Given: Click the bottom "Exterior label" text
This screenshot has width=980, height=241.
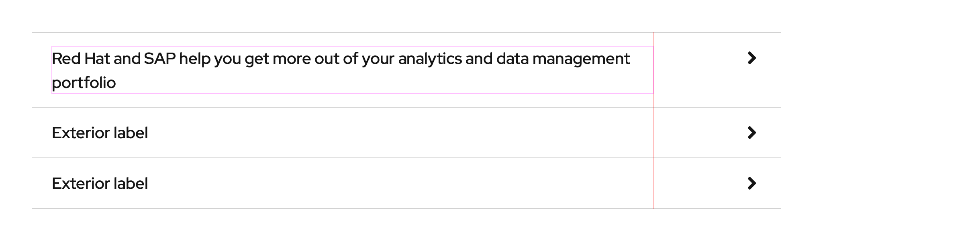Looking at the screenshot, I should click(100, 184).
